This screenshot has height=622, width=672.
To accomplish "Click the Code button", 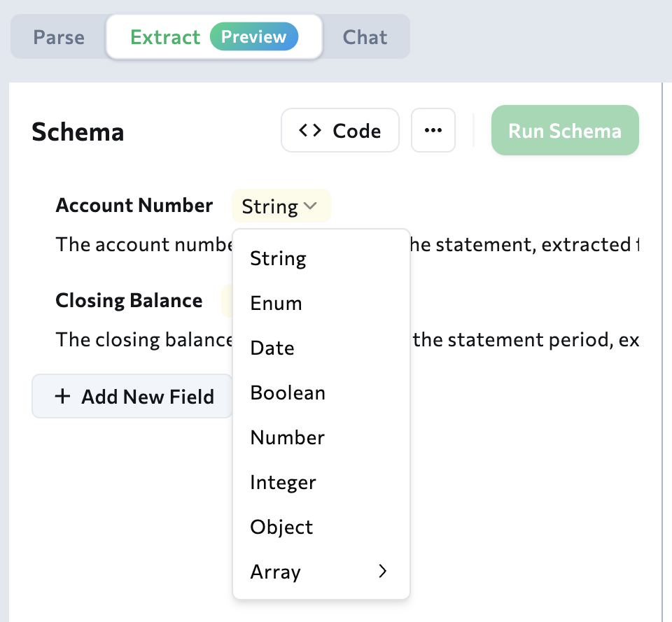I will tap(340, 131).
